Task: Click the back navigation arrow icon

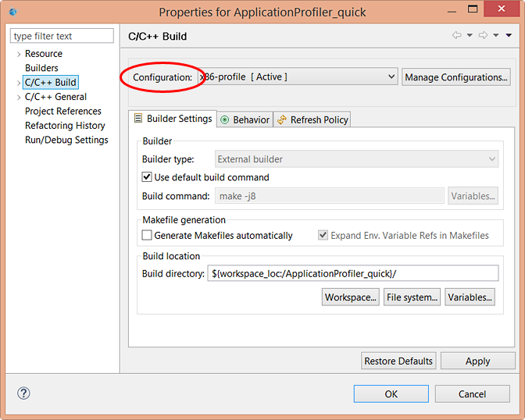Action: (456, 35)
